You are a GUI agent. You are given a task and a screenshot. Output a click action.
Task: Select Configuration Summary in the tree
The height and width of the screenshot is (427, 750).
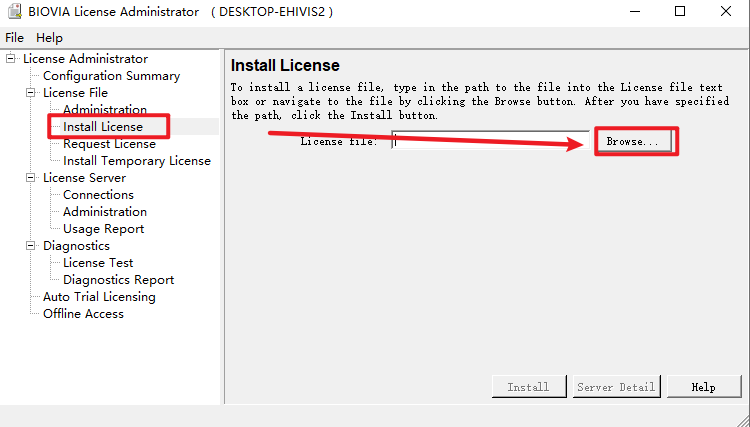click(x=111, y=76)
